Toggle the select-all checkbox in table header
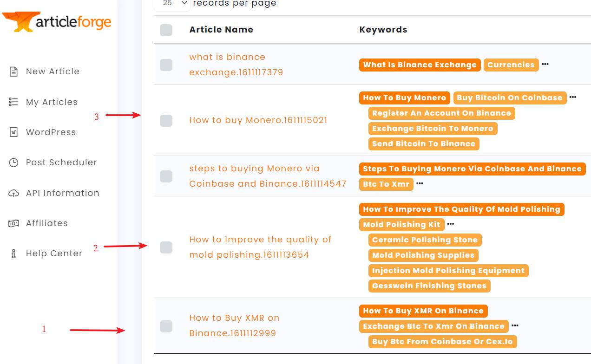Viewport: 591px width, 364px height. click(166, 30)
